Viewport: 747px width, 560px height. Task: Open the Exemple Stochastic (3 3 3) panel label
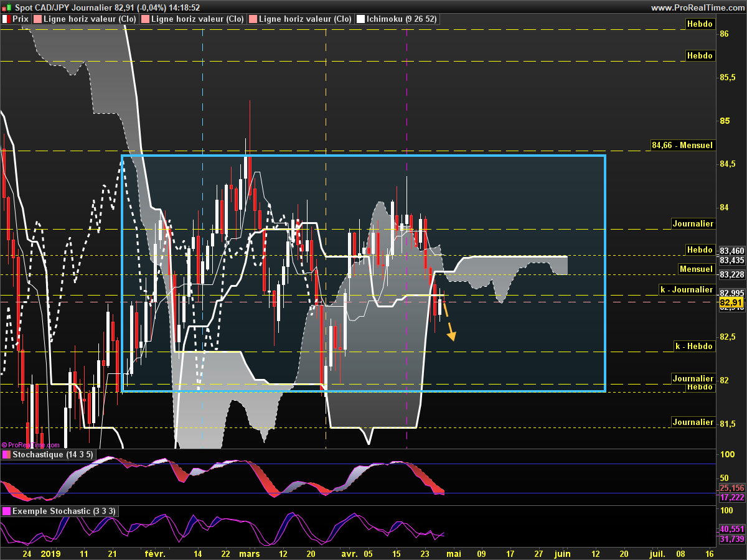coord(63,511)
